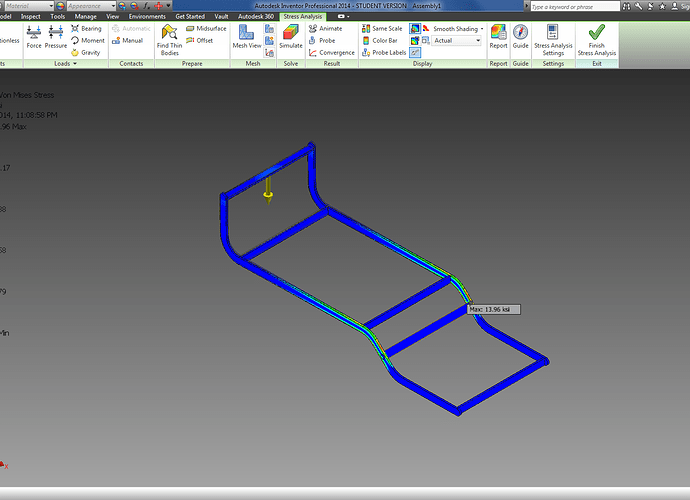The height and width of the screenshot is (500, 690).
Task: Expand search box arrow
Action: coord(527,6)
